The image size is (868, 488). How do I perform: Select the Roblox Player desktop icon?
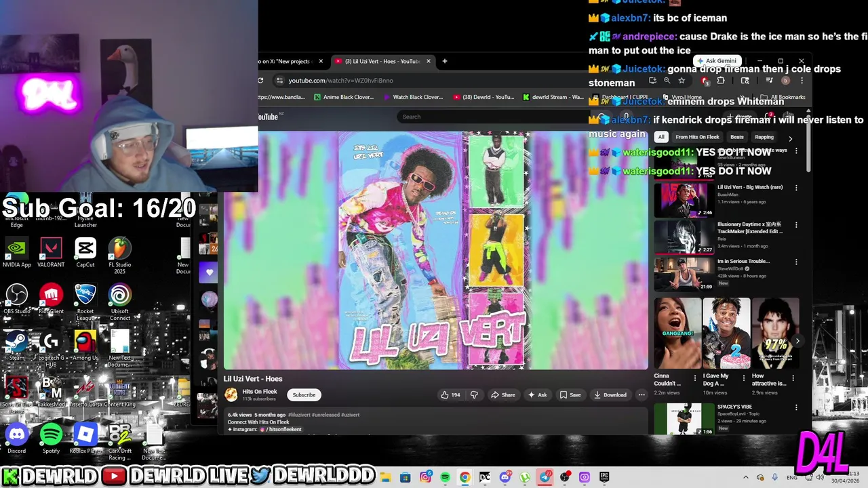point(85,439)
